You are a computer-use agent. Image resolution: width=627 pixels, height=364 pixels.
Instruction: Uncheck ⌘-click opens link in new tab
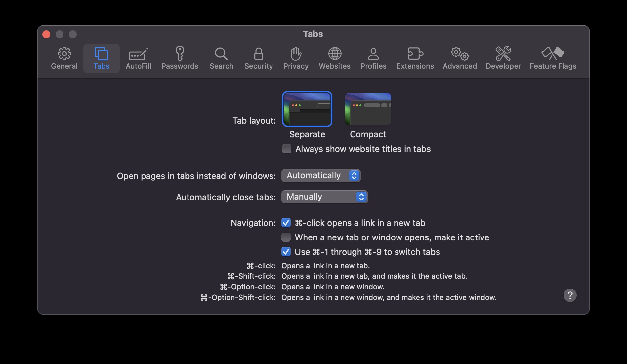click(286, 223)
